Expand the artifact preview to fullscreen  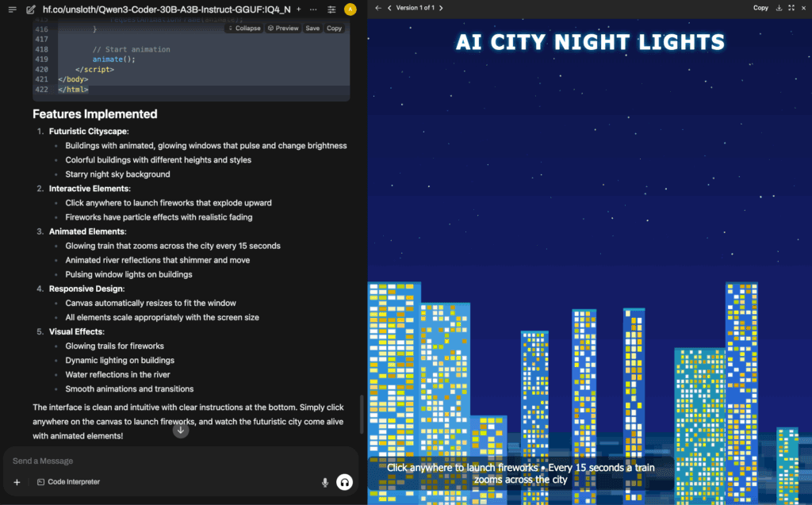(x=791, y=8)
